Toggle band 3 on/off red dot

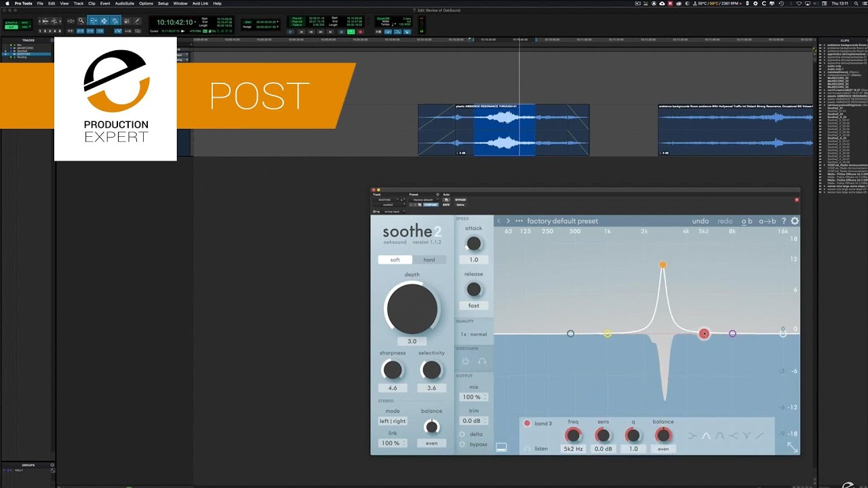point(527,424)
